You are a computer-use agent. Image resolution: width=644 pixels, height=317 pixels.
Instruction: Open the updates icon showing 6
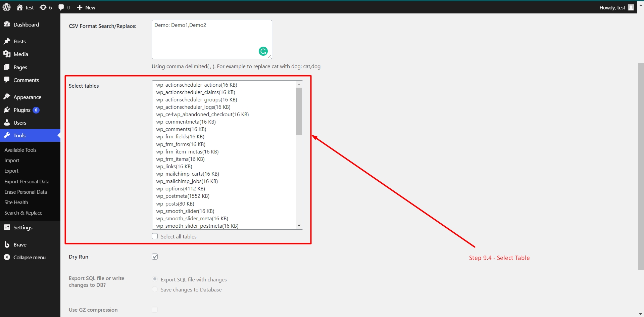pos(43,7)
